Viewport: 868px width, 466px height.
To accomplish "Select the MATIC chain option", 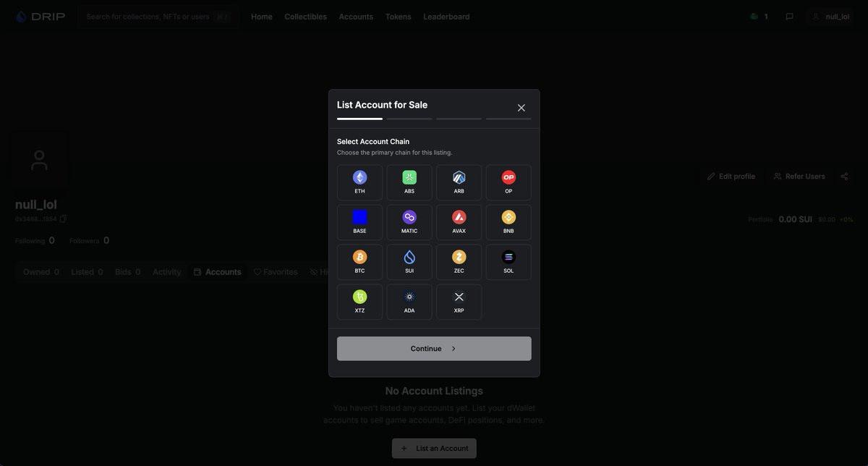I will coord(409,222).
